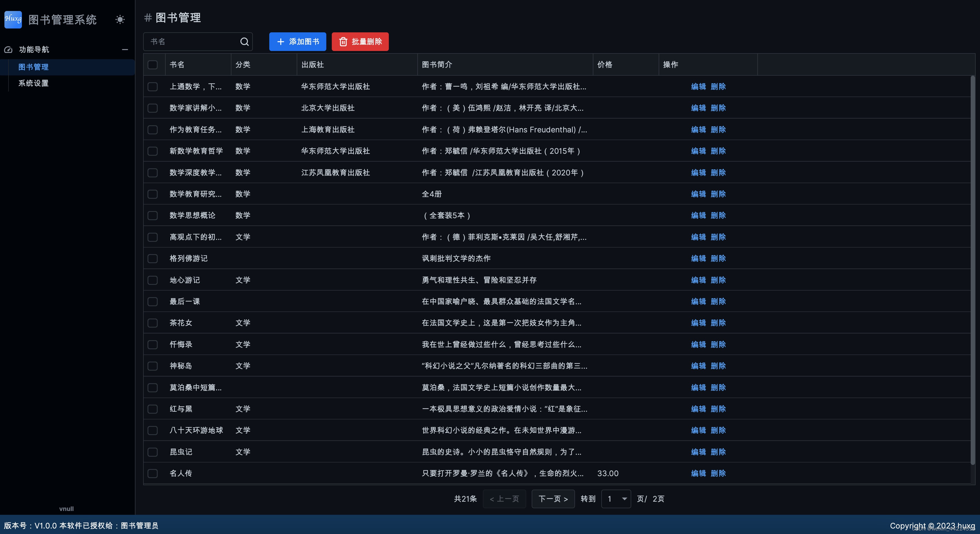Click inside the 书名 search field
Screen dimensions: 980x534
[x=190, y=41]
